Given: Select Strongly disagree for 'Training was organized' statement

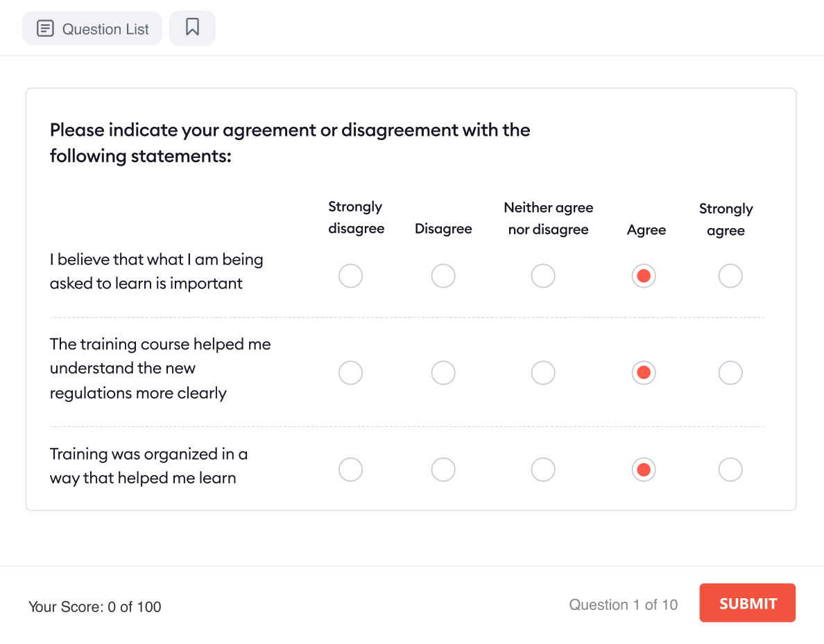Looking at the screenshot, I should tap(350, 470).
